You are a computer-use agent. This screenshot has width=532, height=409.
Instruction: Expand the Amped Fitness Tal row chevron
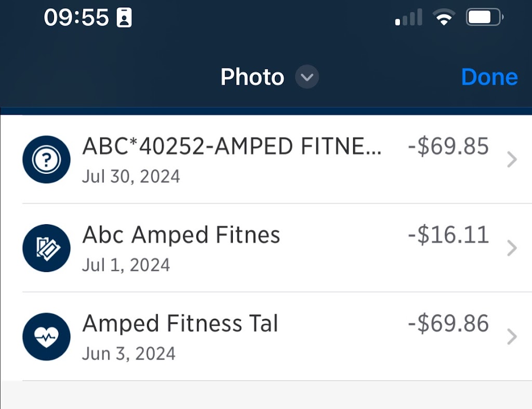point(512,337)
